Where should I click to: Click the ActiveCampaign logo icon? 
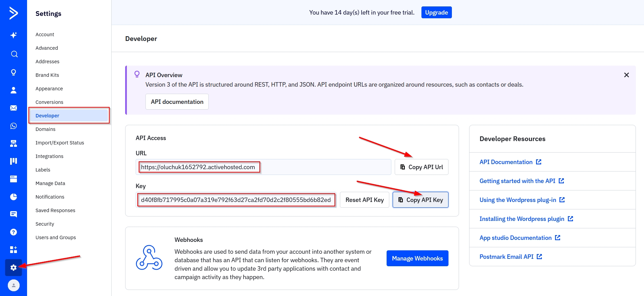coord(14,13)
